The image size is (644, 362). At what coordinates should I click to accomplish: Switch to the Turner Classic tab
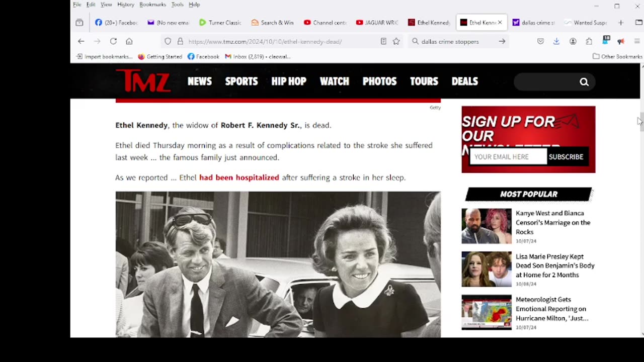click(x=220, y=23)
